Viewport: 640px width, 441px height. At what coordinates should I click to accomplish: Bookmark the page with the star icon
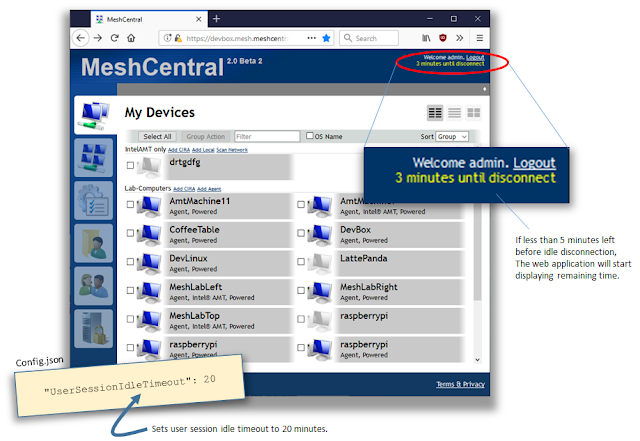click(x=326, y=38)
